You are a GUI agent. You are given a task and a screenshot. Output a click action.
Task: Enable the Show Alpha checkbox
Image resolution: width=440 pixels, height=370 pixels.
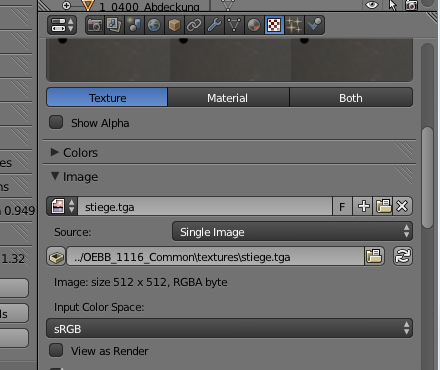[x=56, y=122]
